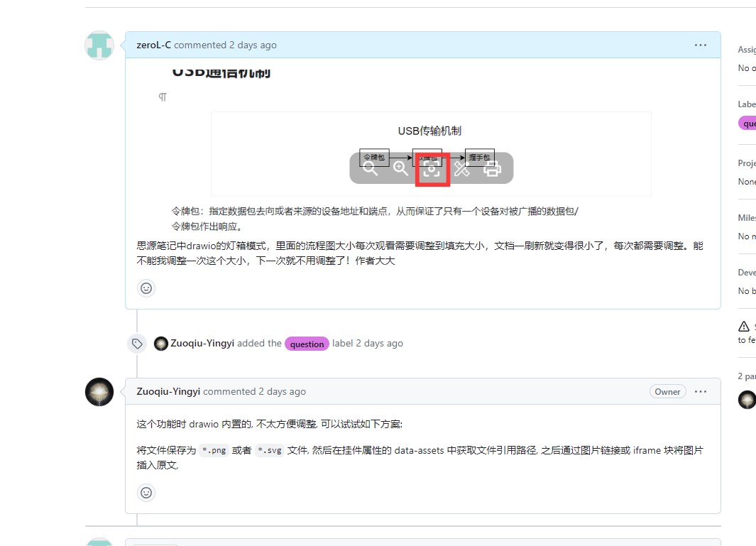Click zeroL-C's avatar beside the first comment

tap(99, 45)
